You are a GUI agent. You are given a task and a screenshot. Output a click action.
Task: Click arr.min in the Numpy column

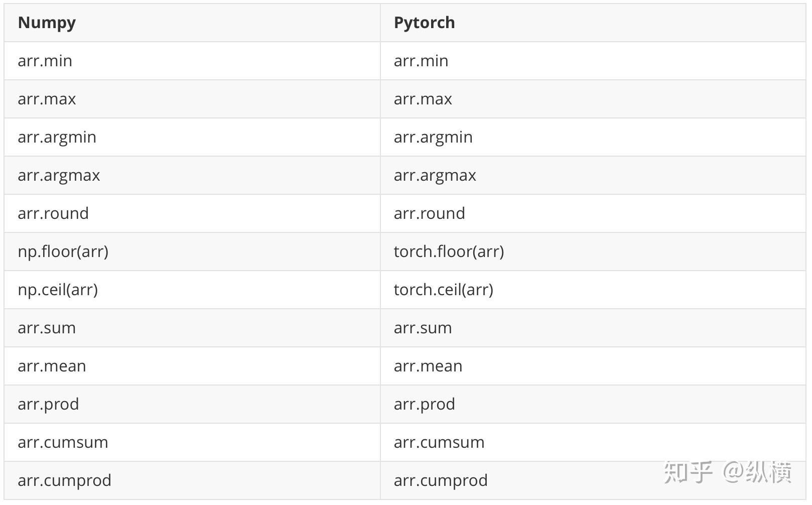(45, 61)
